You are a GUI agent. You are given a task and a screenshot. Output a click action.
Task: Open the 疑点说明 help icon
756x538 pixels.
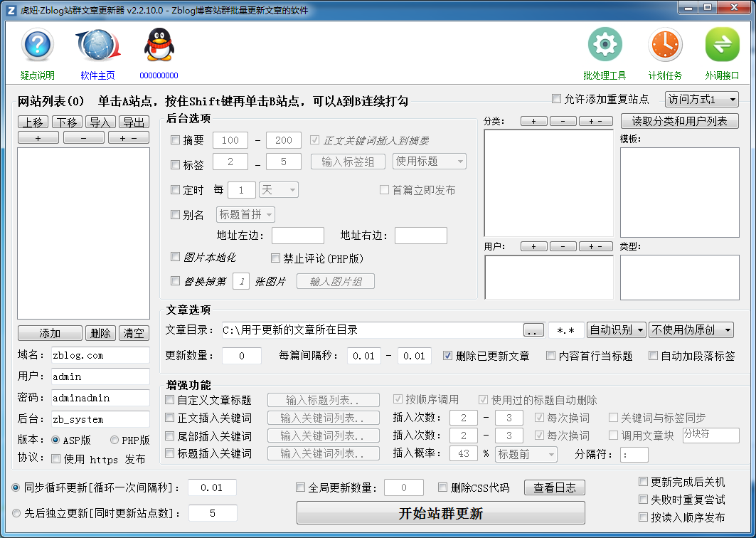(x=37, y=45)
